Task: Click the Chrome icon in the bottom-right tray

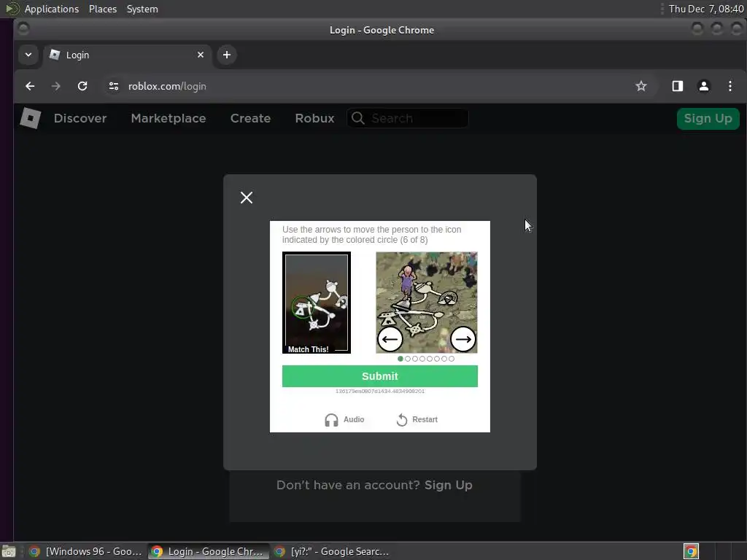Action: 691,551
